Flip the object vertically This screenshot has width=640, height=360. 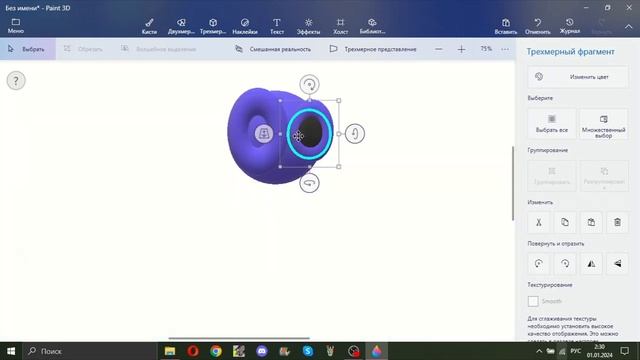point(617,264)
